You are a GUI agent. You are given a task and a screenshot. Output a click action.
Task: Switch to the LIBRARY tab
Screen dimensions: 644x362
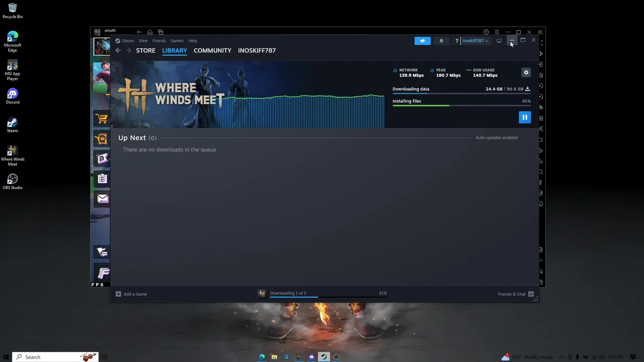click(175, 50)
